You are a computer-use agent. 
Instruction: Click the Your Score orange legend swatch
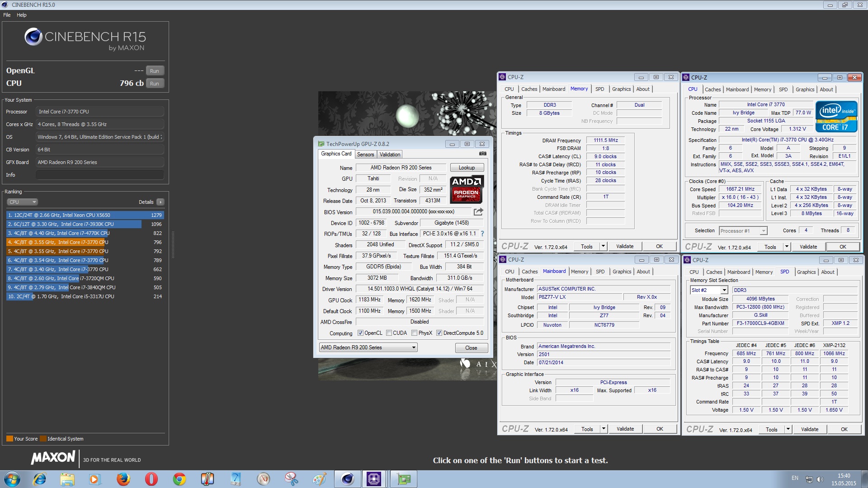(9, 439)
